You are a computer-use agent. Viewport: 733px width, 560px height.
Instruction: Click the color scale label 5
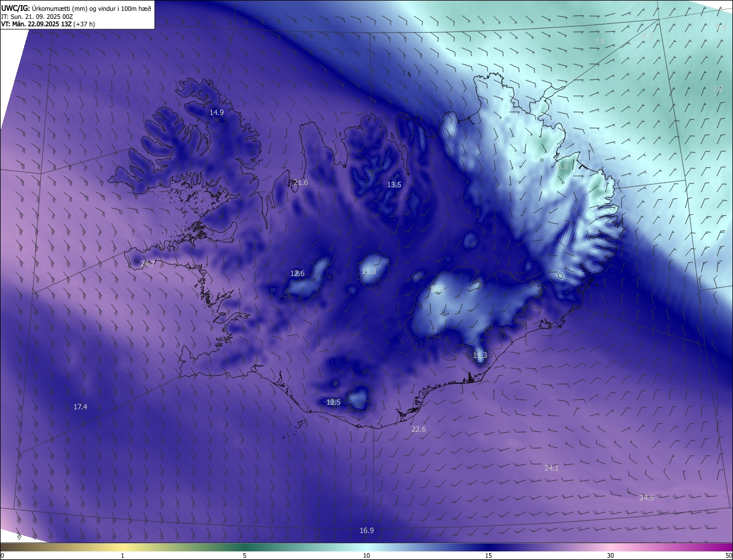tap(245, 556)
